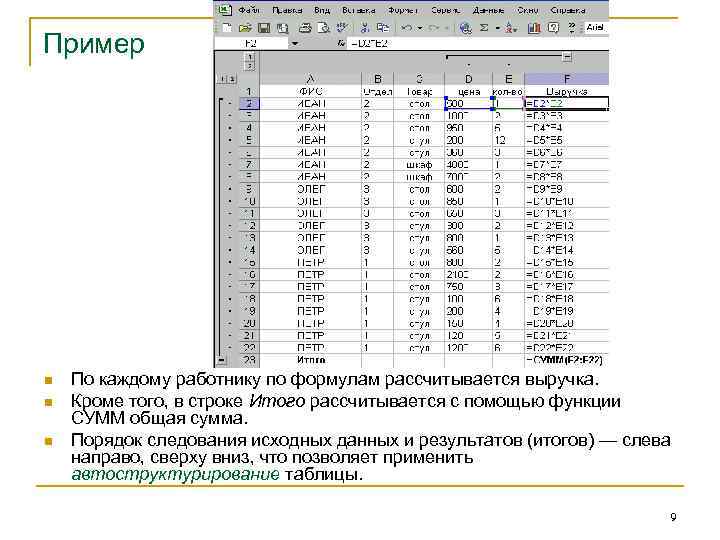The image size is (720, 540).
Task: Click the Chart Wizard icon
Action: [534, 28]
